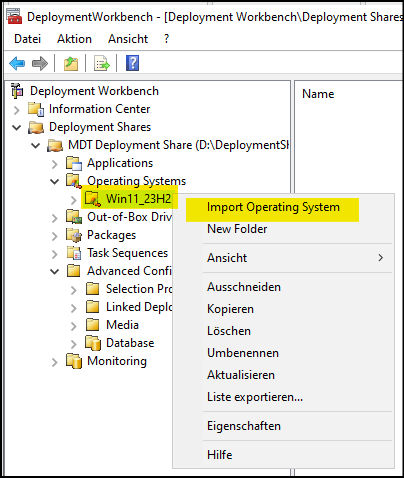The height and width of the screenshot is (478, 404).
Task: Choose Import Operating System from context menu
Action: (x=273, y=207)
